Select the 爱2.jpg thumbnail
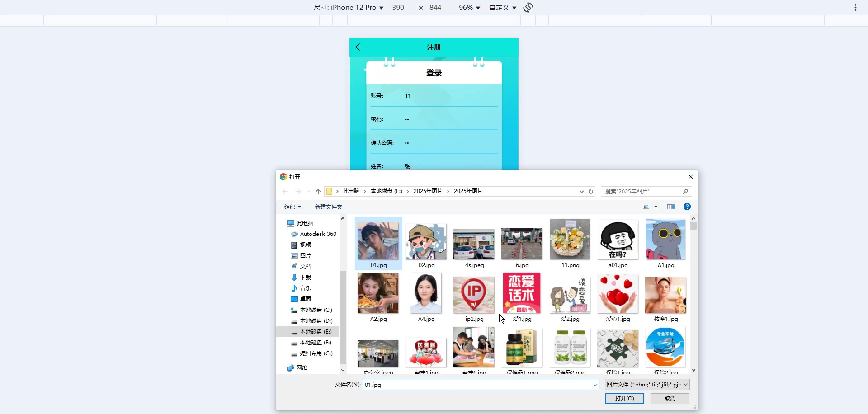Viewport: 868px width, 414px height. pos(570,295)
